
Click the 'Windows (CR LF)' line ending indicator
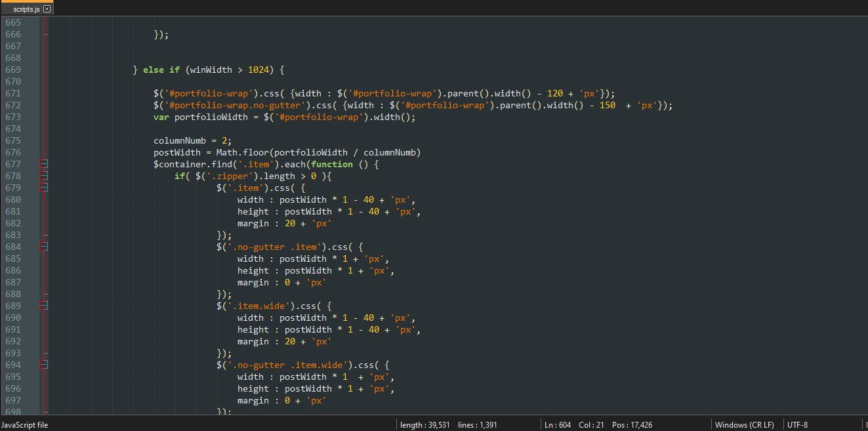pyautogui.click(x=745, y=424)
